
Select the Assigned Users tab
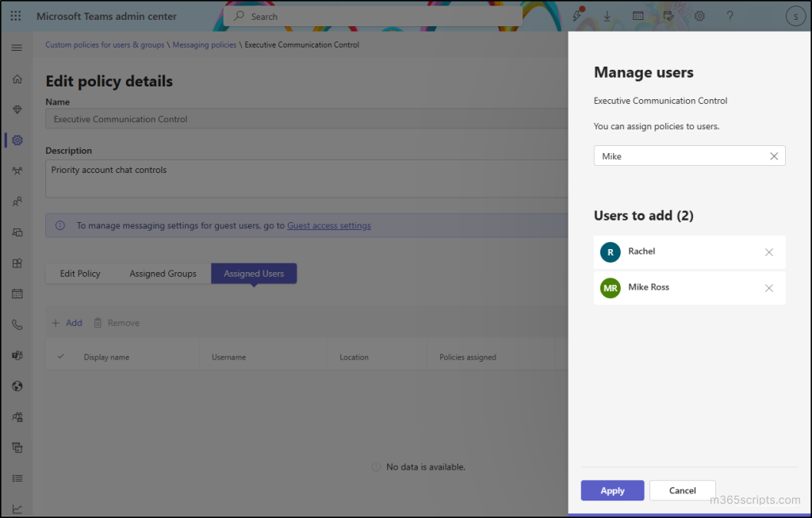[x=254, y=274]
